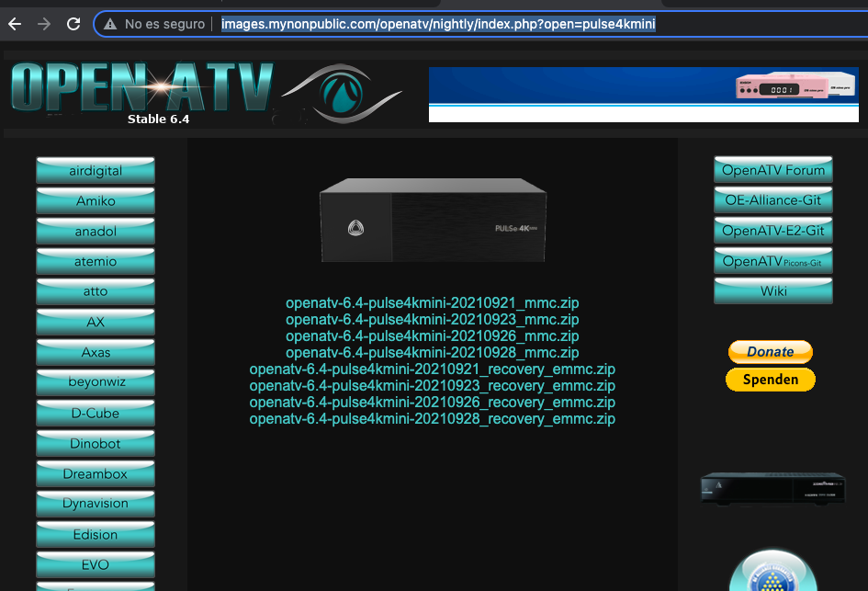Select the Edision brand button

pos(96,534)
